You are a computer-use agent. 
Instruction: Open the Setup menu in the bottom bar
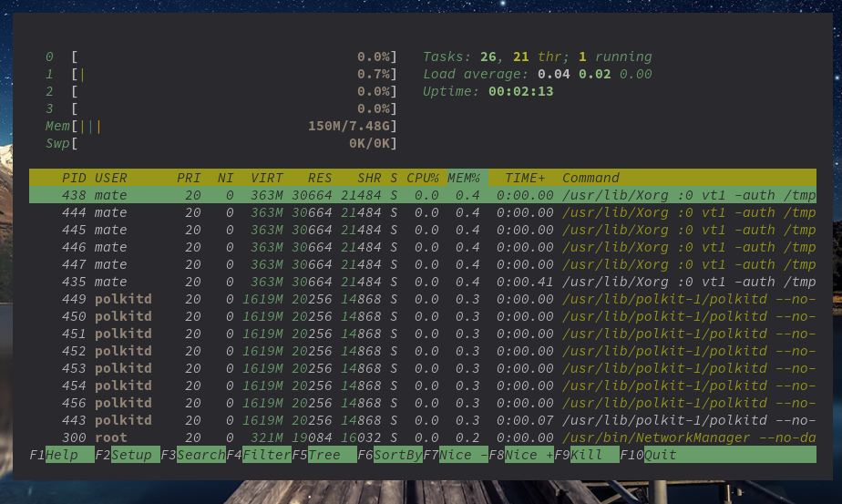(x=131, y=455)
